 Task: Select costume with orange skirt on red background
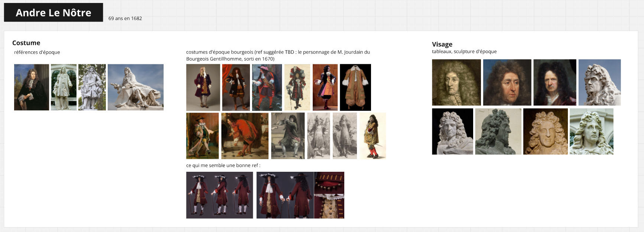point(325,87)
